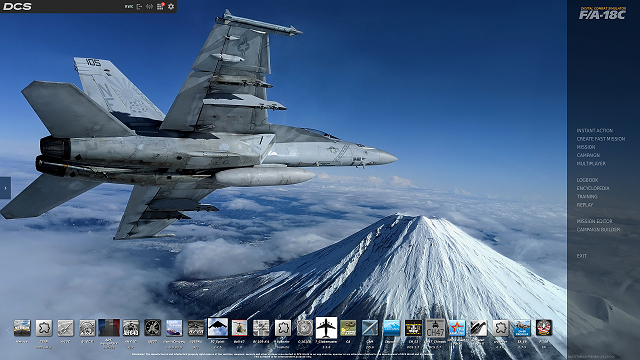640x360 pixels.
Task: Open the Mission menu entry
Action: pyautogui.click(x=586, y=147)
